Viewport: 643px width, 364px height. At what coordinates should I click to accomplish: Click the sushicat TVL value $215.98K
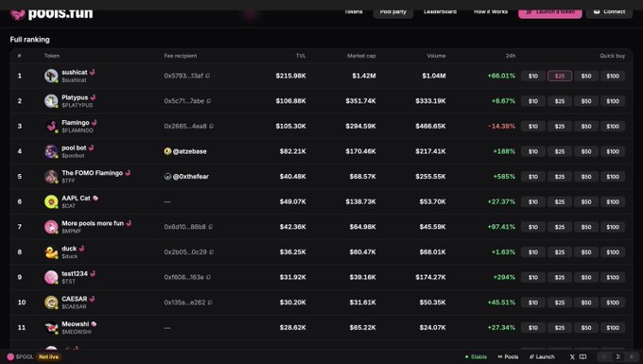tap(290, 76)
